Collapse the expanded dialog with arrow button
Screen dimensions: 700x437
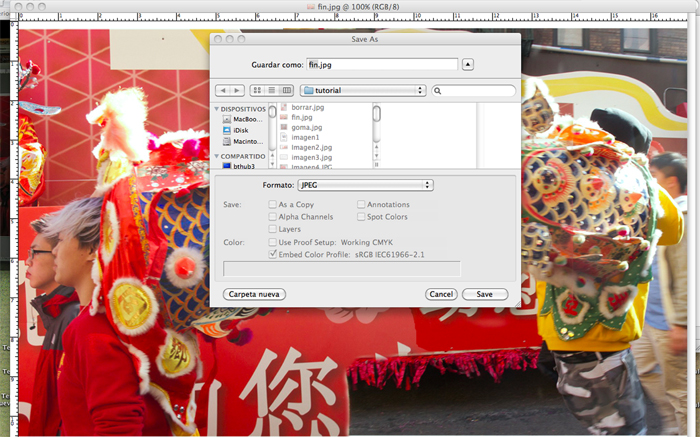point(467,65)
